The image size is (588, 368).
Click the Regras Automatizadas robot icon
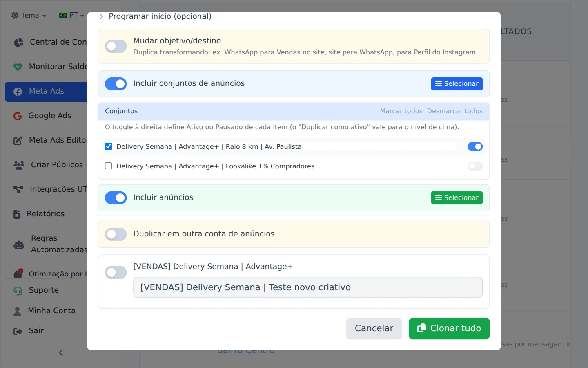click(x=19, y=245)
